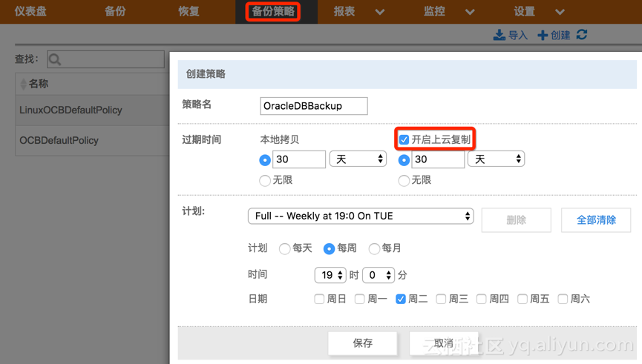Focus the 查找 search field
642x364 pixels.
click(105, 60)
